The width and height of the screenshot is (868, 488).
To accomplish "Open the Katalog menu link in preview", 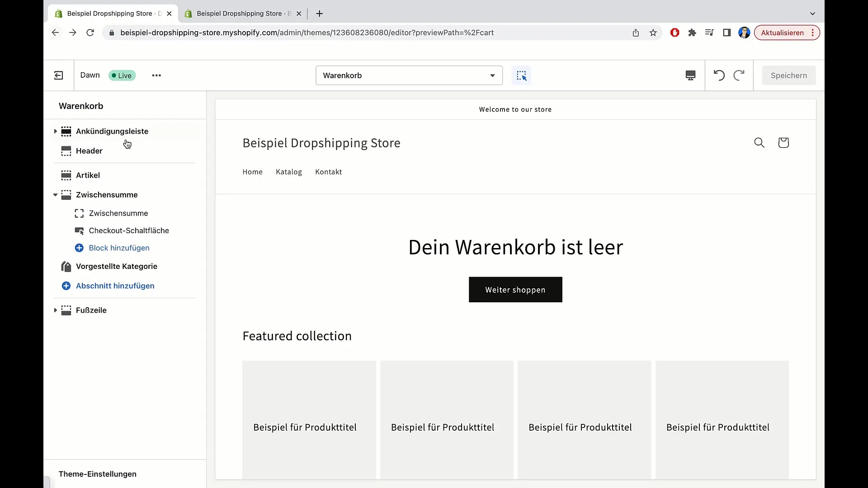I will pyautogui.click(x=289, y=172).
